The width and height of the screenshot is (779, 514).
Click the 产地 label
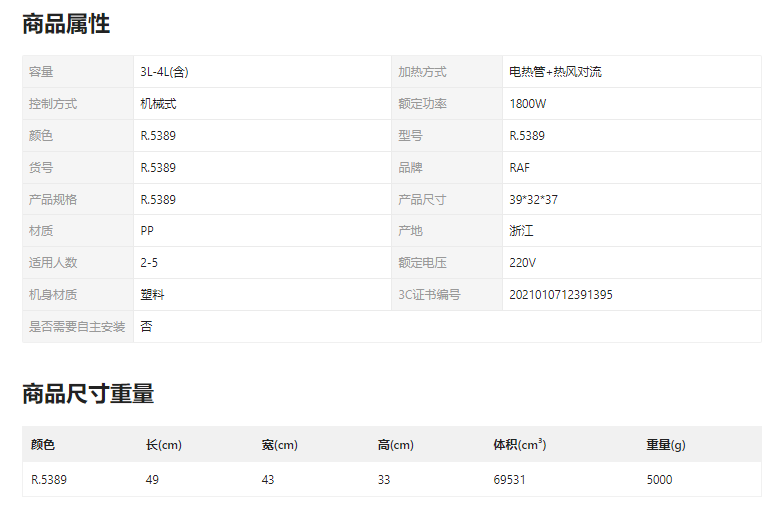pyautogui.click(x=410, y=231)
